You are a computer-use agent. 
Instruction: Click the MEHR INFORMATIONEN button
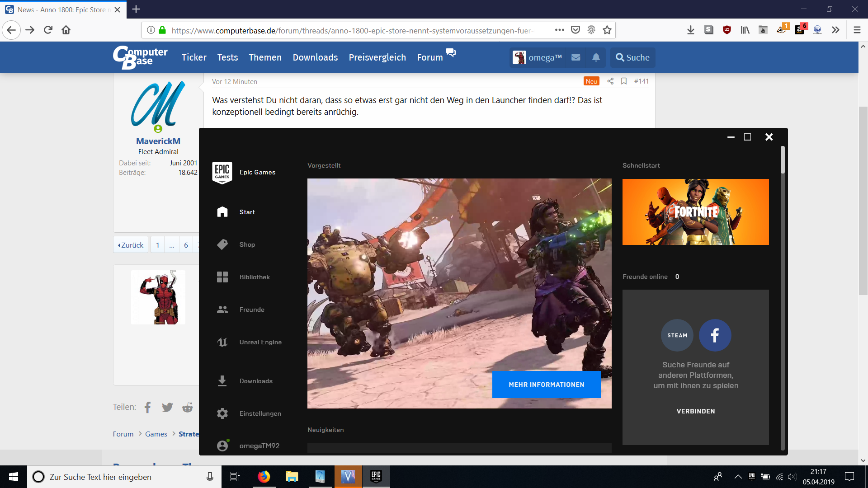tap(546, 385)
